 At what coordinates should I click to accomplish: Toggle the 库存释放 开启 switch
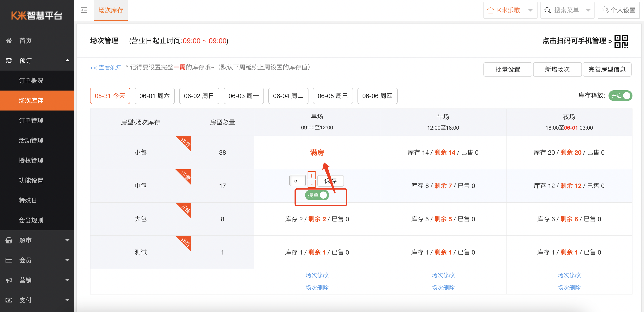coord(620,96)
